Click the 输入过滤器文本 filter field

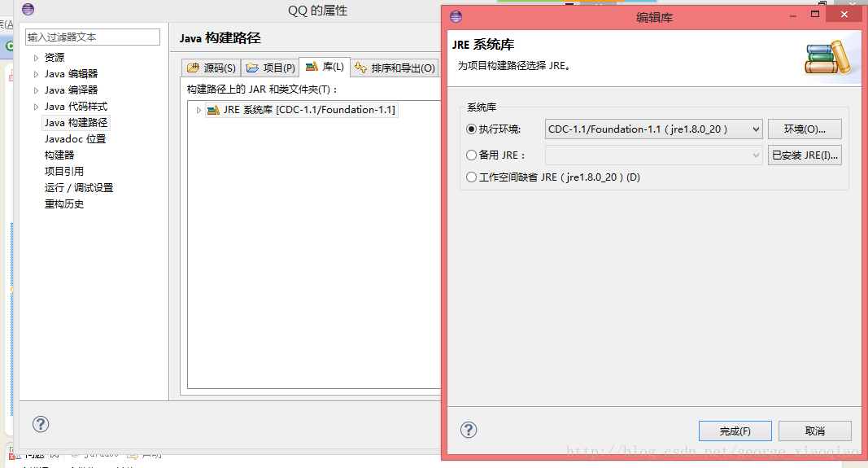(x=93, y=37)
